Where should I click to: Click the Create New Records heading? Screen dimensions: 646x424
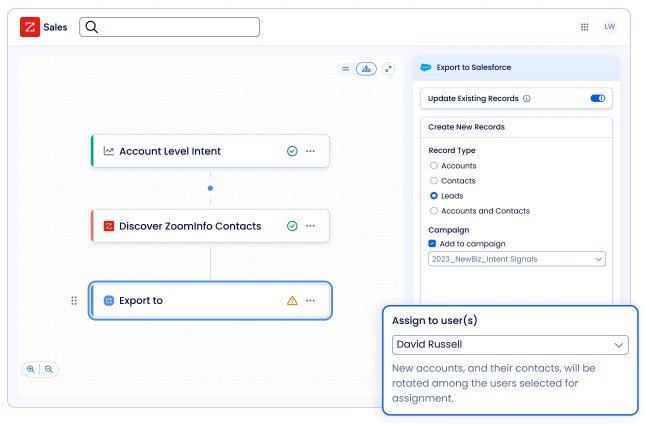(466, 127)
